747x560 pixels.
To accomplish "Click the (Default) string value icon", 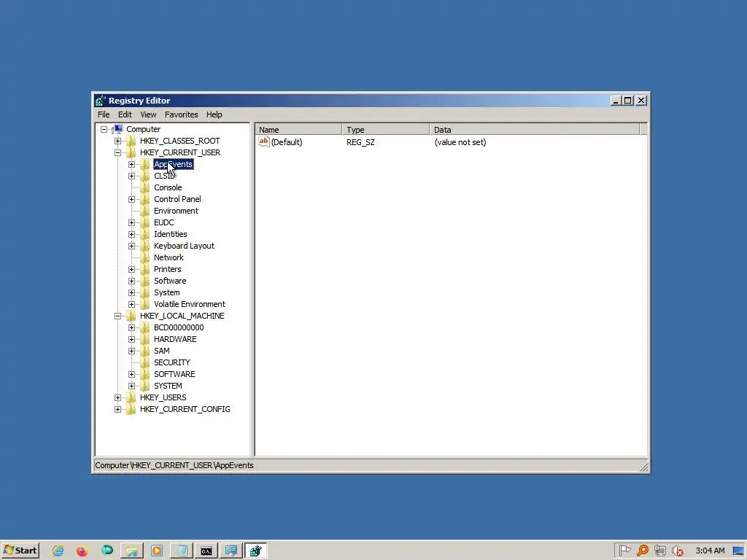I will [264, 142].
